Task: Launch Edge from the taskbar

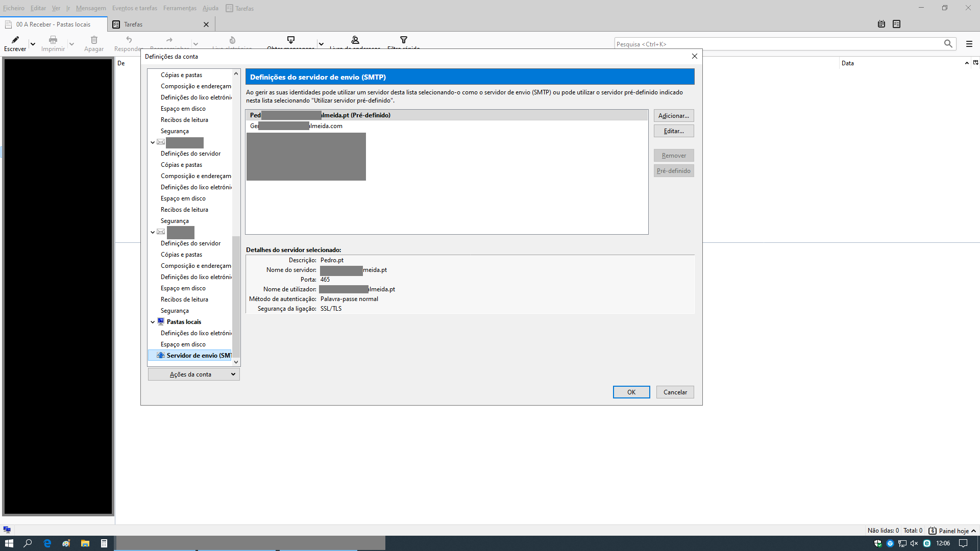Action: (x=47, y=543)
